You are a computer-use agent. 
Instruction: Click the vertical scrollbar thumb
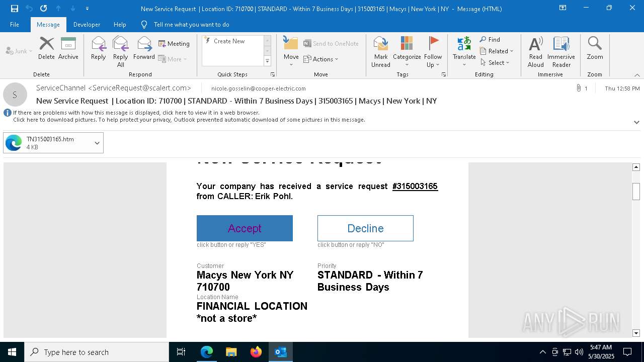pyautogui.click(x=636, y=192)
